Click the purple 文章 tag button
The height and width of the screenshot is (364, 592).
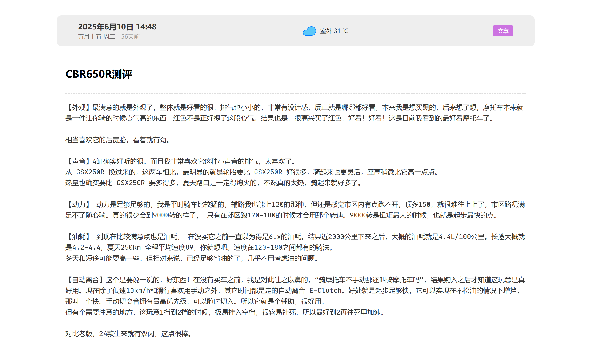[503, 31]
